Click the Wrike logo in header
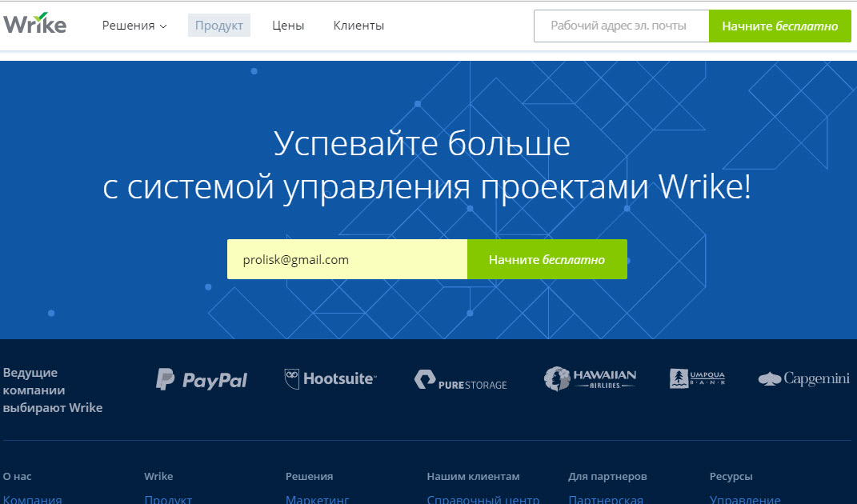The image size is (857, 504). (x=35, y=23)
